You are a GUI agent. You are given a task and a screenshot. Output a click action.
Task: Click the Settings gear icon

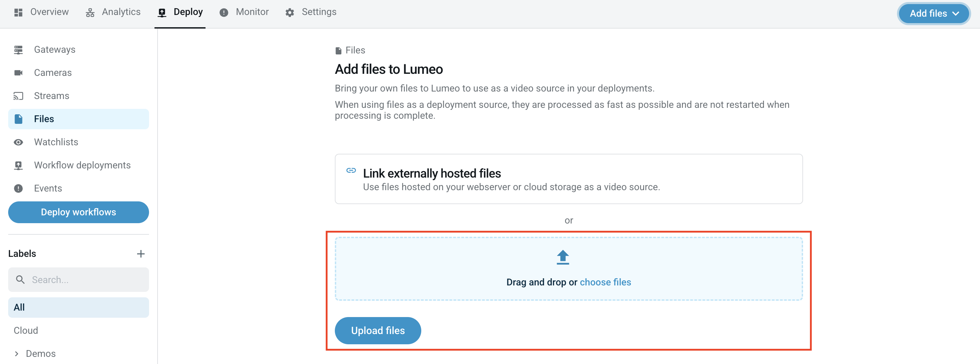290,13
